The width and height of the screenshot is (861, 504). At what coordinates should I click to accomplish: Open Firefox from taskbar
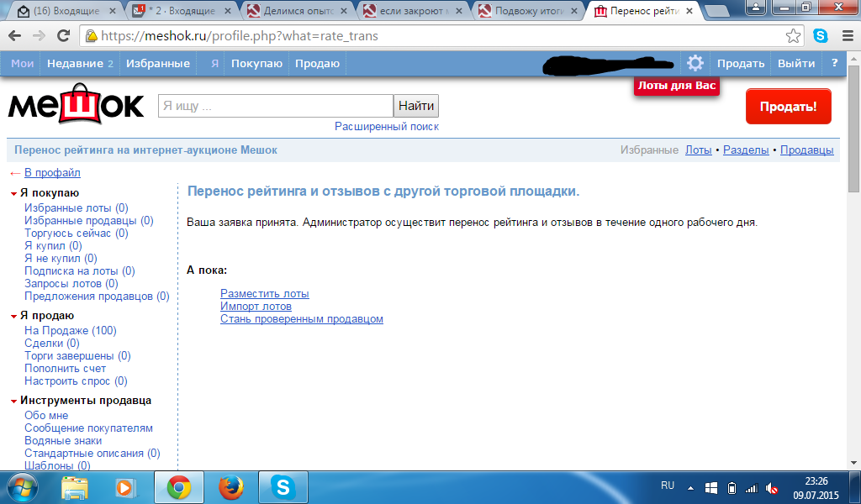230,487
